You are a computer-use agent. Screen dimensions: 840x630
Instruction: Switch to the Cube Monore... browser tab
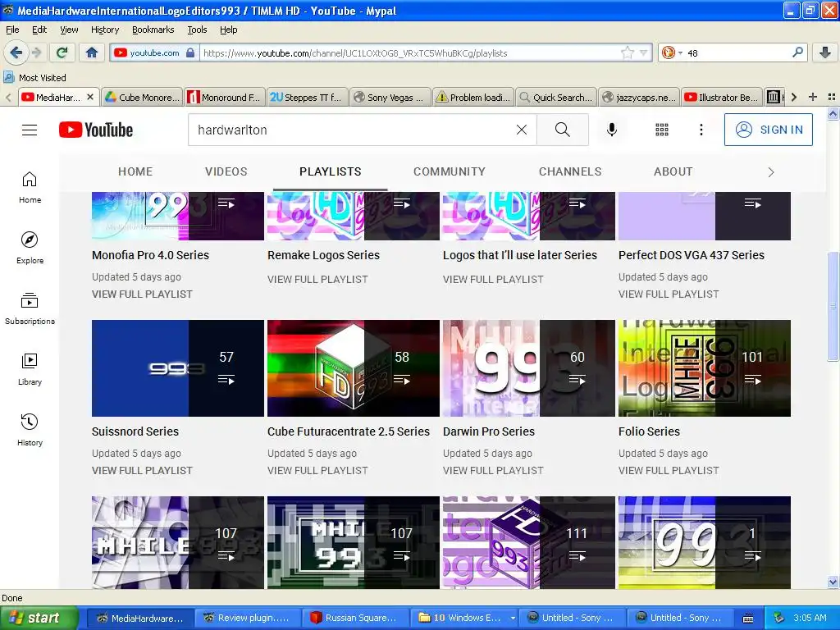click(142, 97)
